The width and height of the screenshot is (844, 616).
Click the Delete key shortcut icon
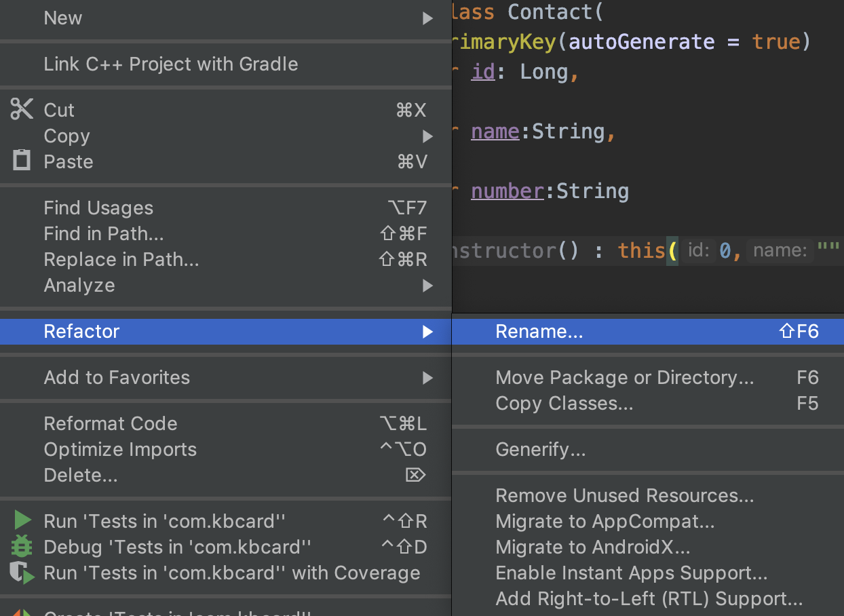(415, 475)
